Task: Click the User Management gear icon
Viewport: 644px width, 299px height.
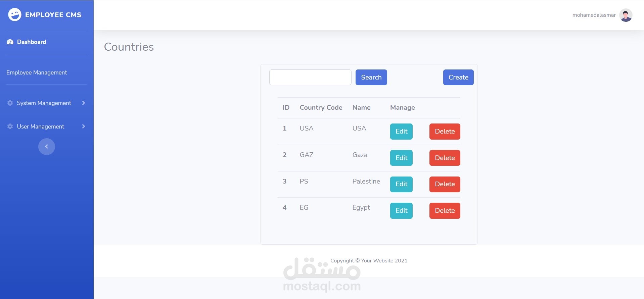Action: tap(10, 127)
